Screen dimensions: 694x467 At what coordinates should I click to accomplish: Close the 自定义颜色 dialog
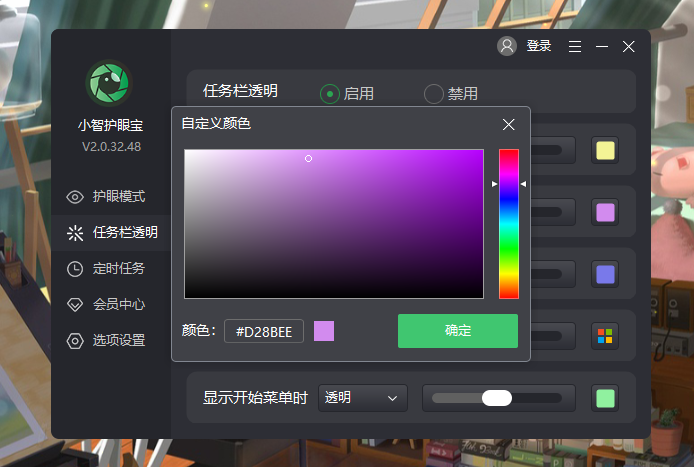point(508,124)
